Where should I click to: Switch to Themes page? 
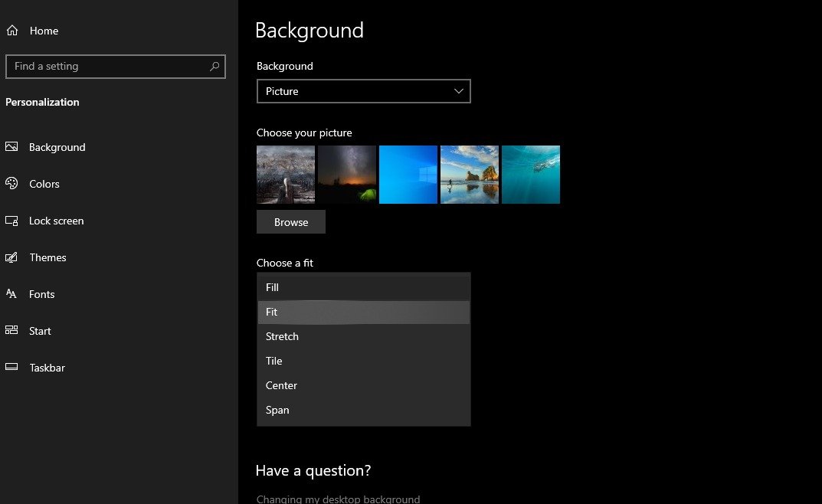click(47, 257)
